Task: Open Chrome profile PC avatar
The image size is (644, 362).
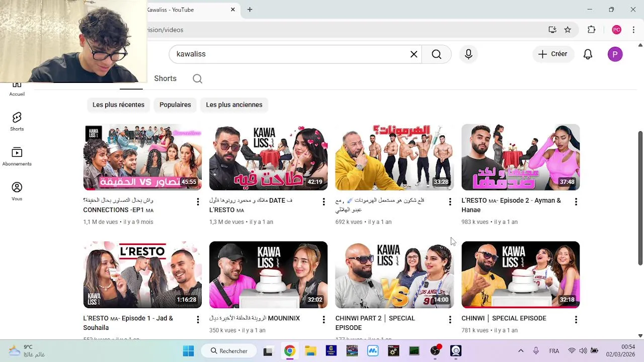Action: 616,30
